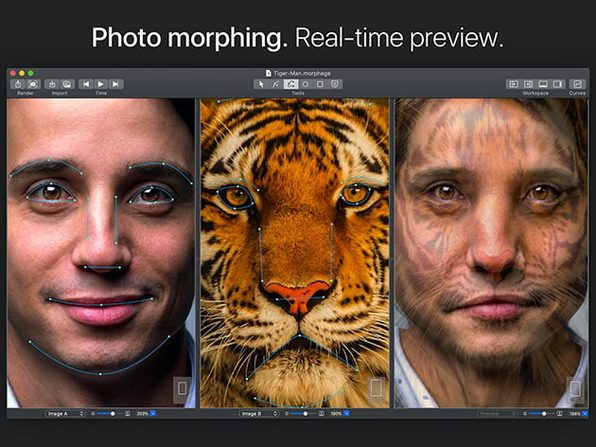Play the morph animation
The height and width of the screenshot is (447, 596).
pyautogui.click(x=101, y=84)
